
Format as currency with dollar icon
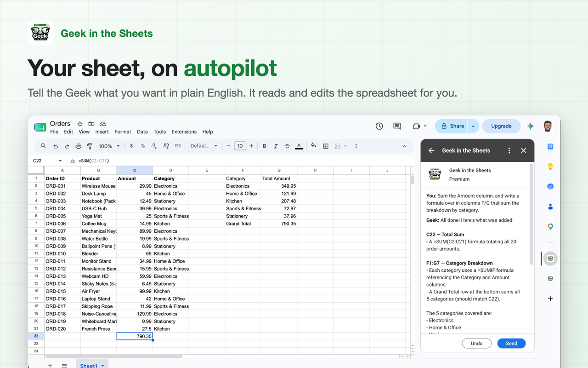coord(131,146)
